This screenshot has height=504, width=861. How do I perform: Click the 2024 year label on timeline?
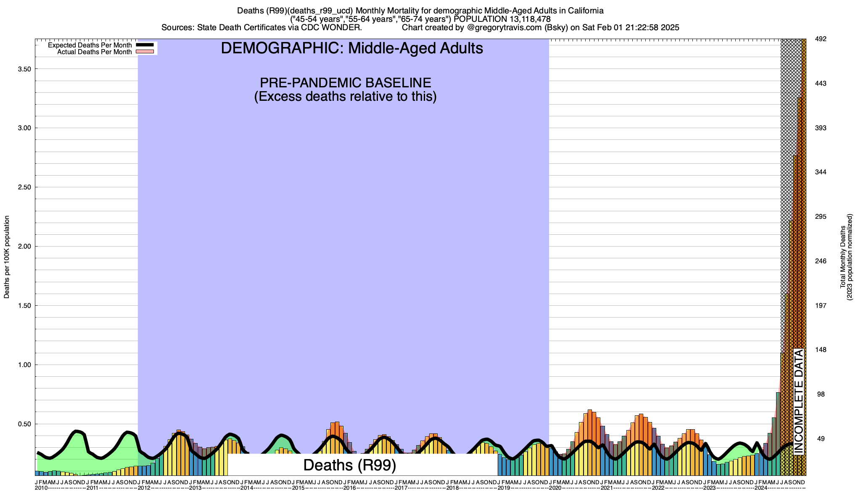761,488
